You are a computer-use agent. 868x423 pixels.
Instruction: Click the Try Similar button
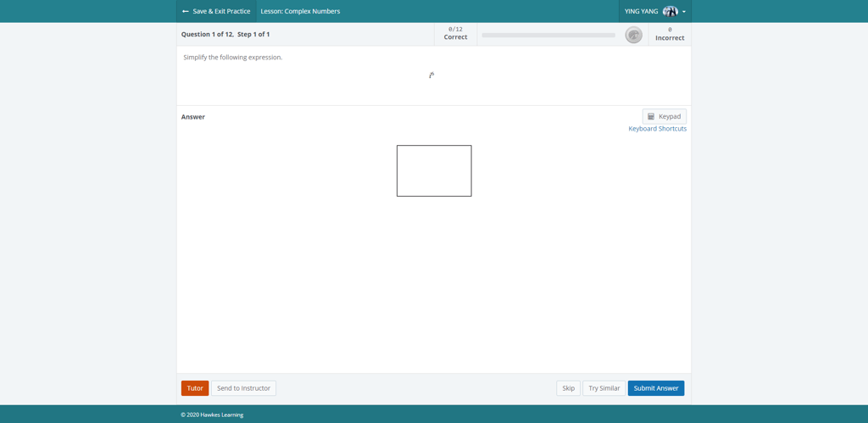tap(604, 388)
